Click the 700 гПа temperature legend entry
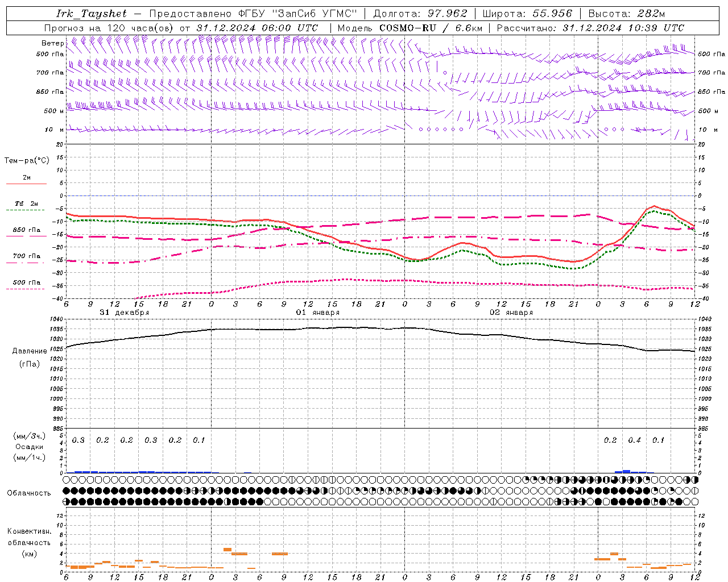Image resolution: width=728 pixels, height=582 pixels. (27, 256)
